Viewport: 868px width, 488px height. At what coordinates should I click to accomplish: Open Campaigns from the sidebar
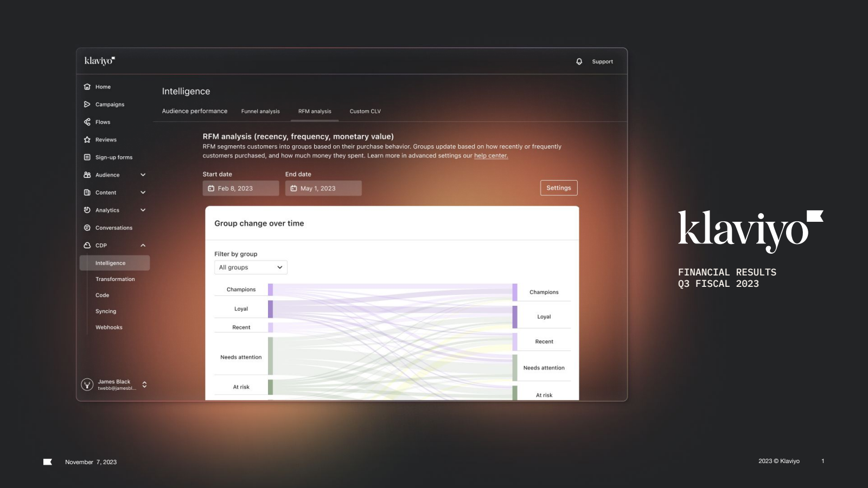tap(110, 104)
